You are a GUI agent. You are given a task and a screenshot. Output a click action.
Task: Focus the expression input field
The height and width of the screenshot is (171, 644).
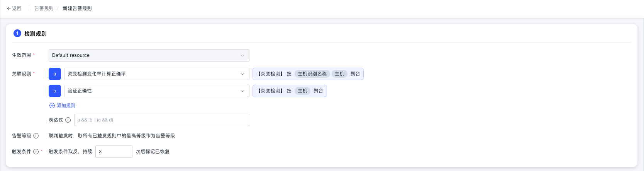click(162, 120)
